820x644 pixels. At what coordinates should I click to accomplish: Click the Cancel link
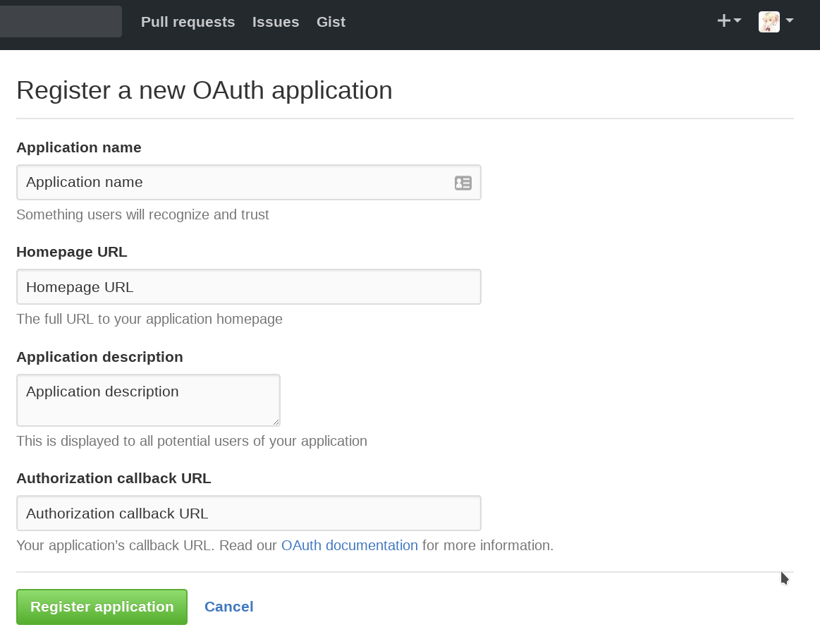tap(228, 607)
